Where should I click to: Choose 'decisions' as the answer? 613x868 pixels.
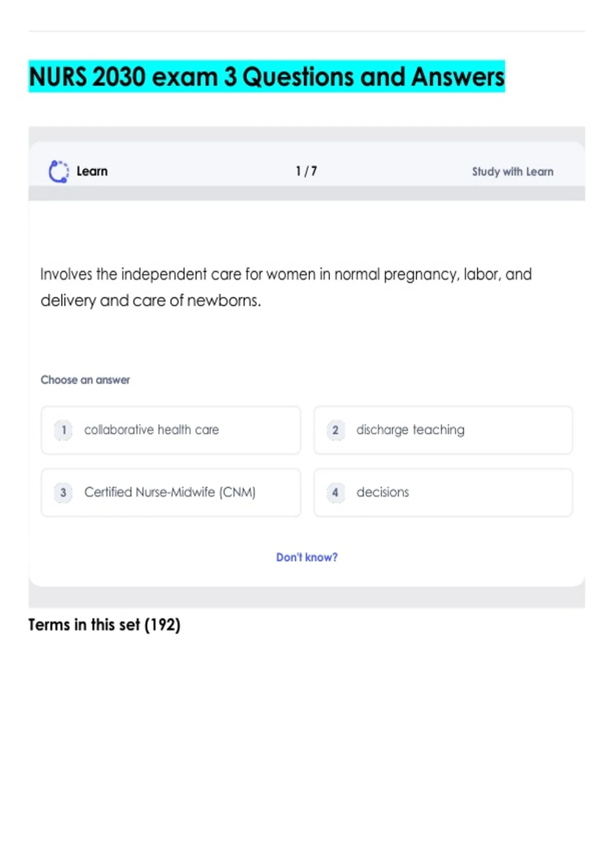click(x=383, y=492)
